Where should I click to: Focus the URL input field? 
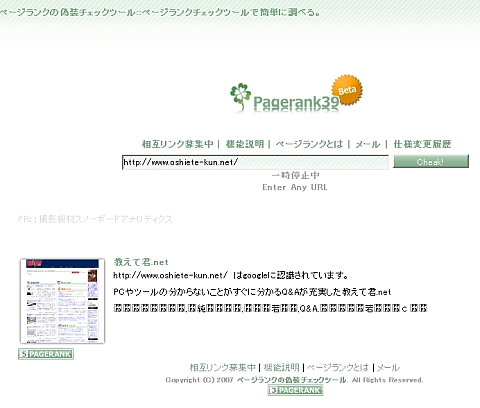(x=255, y=162)
